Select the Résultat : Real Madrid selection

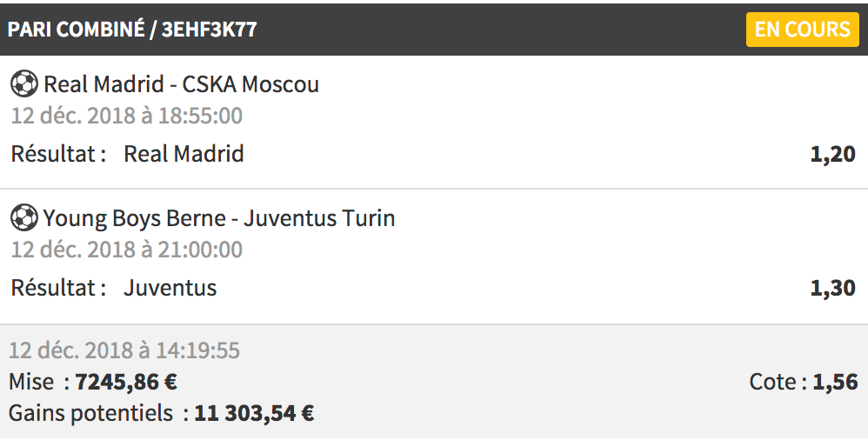coord(127,154)
